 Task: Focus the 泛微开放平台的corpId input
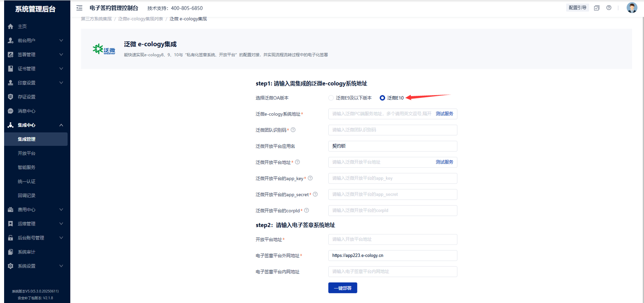pyautogui.click(x=393, y=211)
